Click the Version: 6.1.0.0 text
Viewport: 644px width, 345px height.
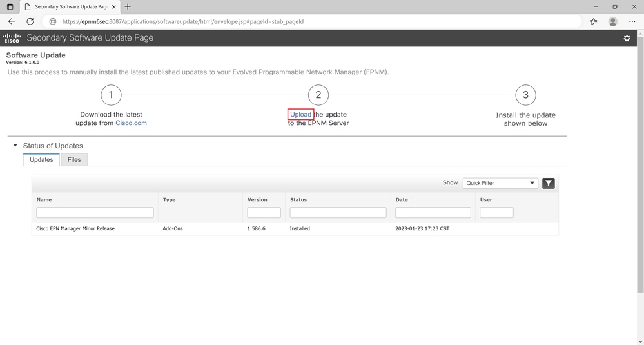[x=23, y=63]
